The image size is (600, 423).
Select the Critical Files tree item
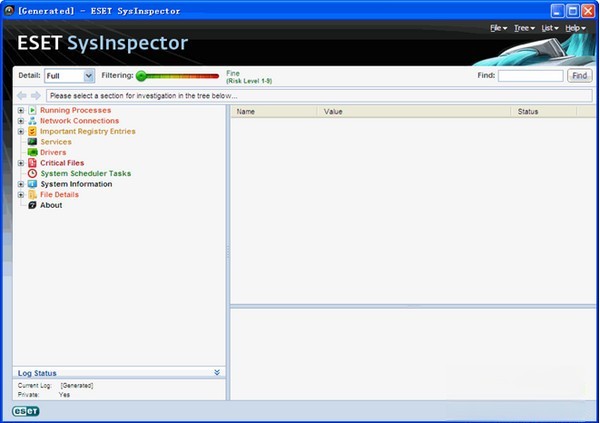coord(62,163)
